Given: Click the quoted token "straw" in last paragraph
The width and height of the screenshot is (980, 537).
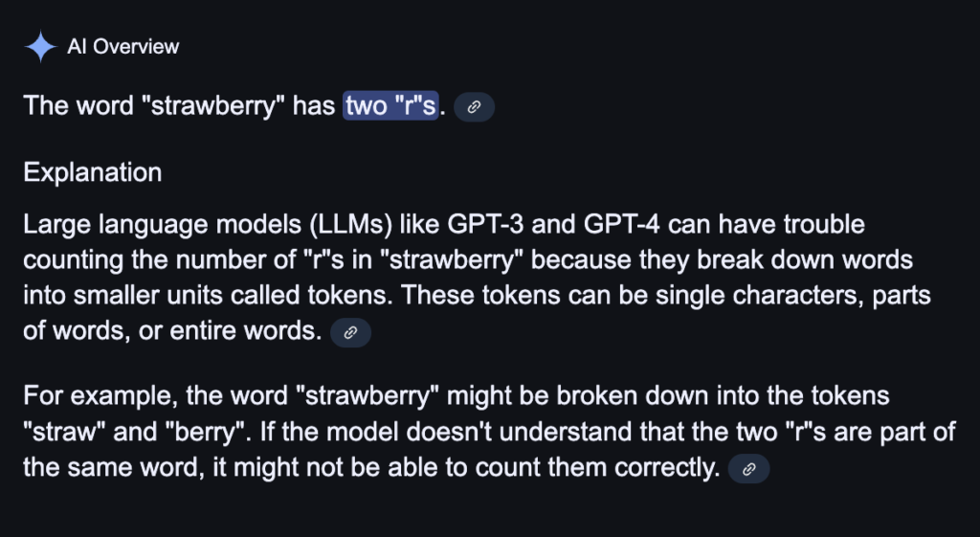Looking at the screenshot, I should [x=64, y=432].
